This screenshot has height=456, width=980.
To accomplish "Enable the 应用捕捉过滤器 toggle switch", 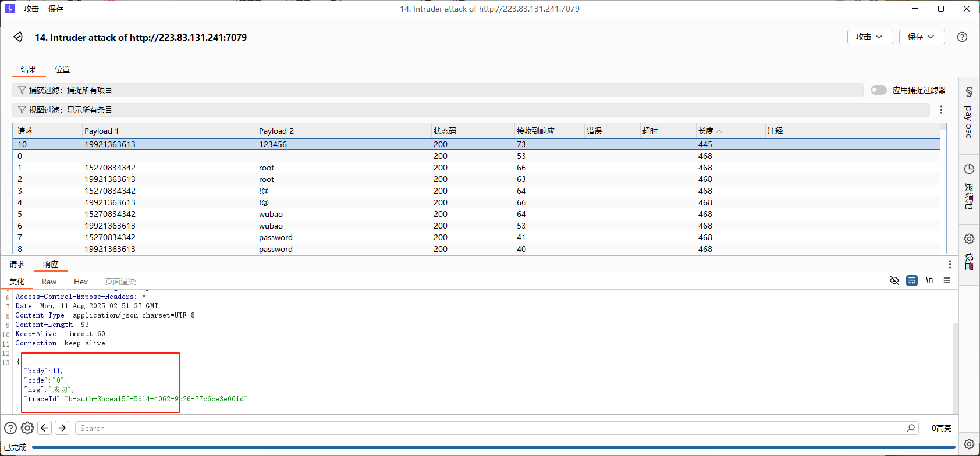I will tap(878, 90).
